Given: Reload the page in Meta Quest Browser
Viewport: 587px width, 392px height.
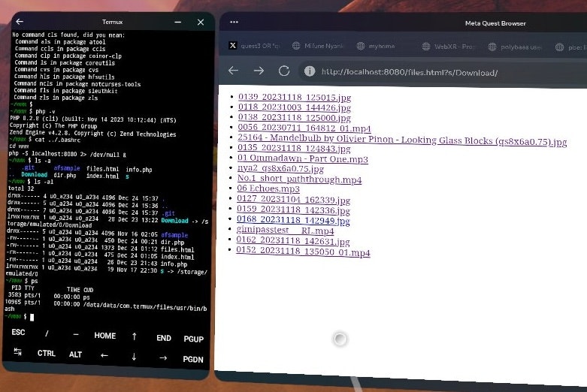Looking at the screenshot, I should tap(284, 71).
